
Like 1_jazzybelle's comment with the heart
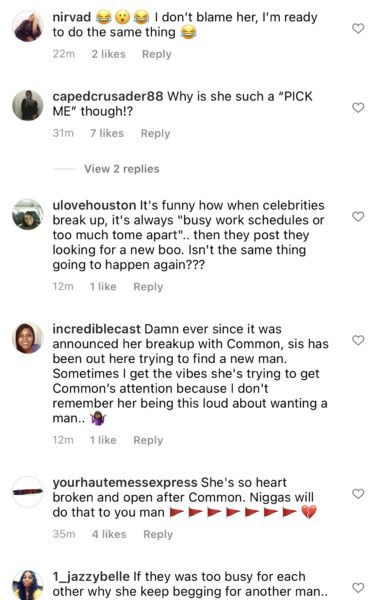[358, 587]
